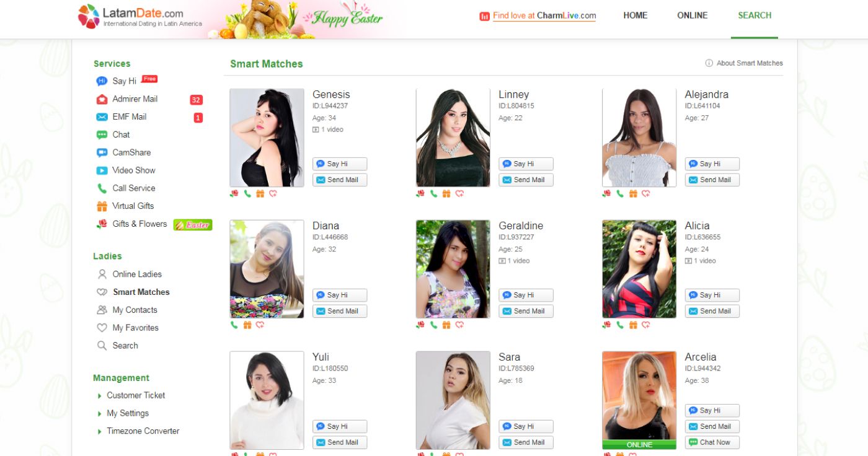Go to the HOME nav tab
The height and width of the screenshot is (456, 868).
click(x=635, y=15)
